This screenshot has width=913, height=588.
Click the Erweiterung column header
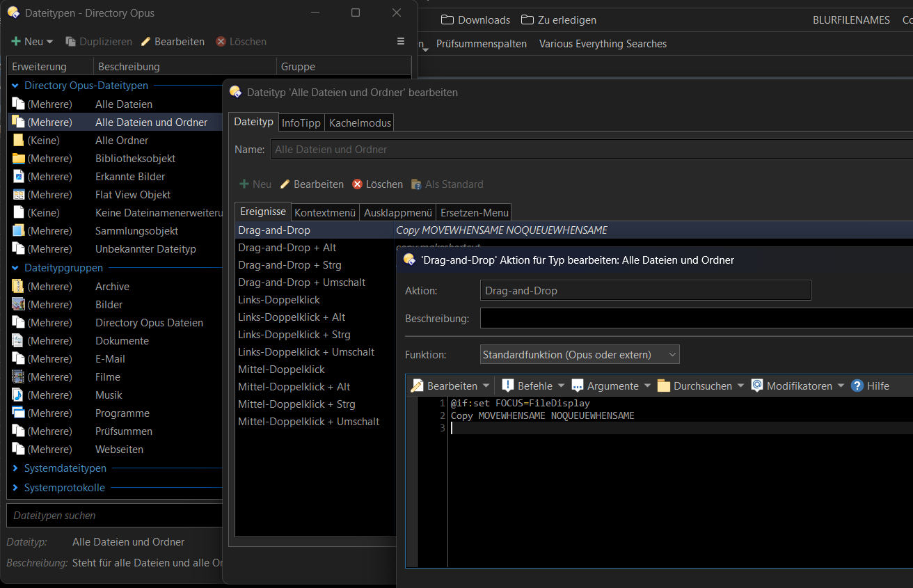(x=50, y=67)
